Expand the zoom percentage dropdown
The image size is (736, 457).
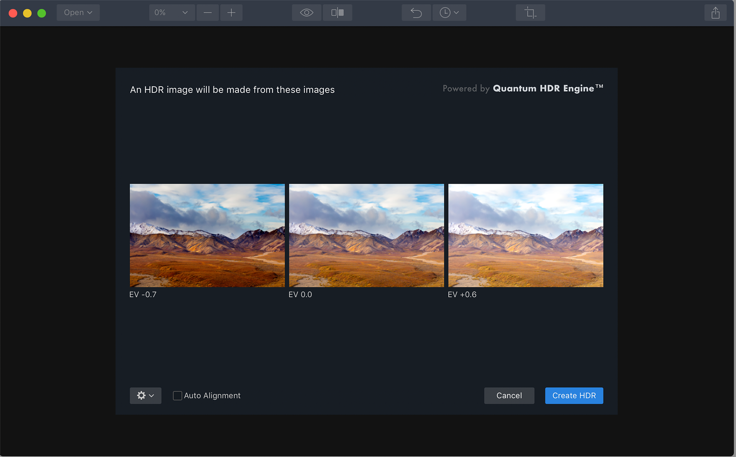point(171,13)
